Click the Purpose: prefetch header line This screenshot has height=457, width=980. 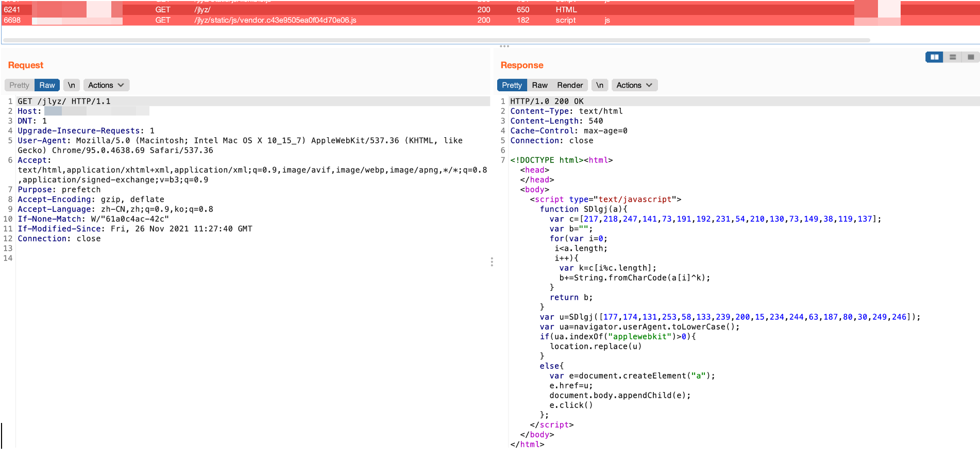tap(59, 189)
